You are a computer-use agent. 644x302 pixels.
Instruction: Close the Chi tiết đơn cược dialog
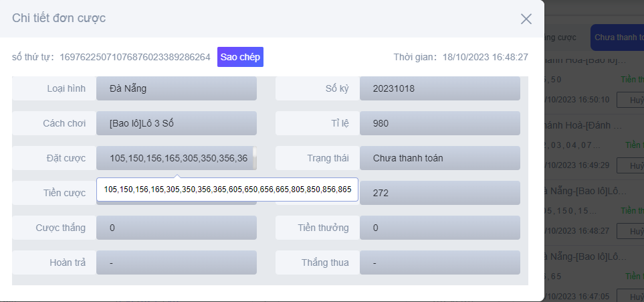(x=526, y=19)
